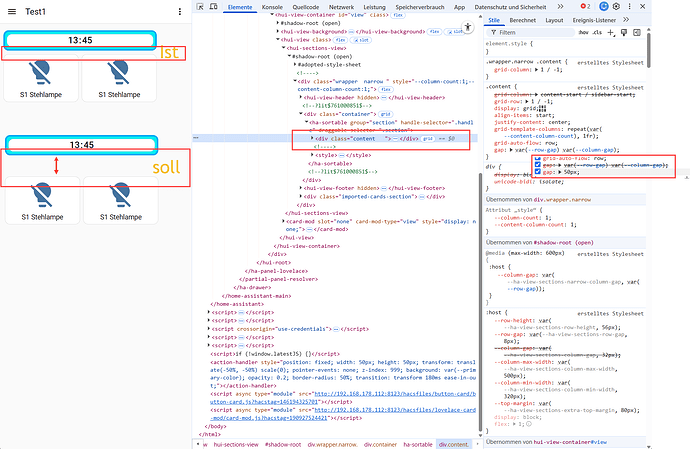690x449 pixels.
Task: Open the Home Assistant hamburger menu
Action: pos(12,9)
